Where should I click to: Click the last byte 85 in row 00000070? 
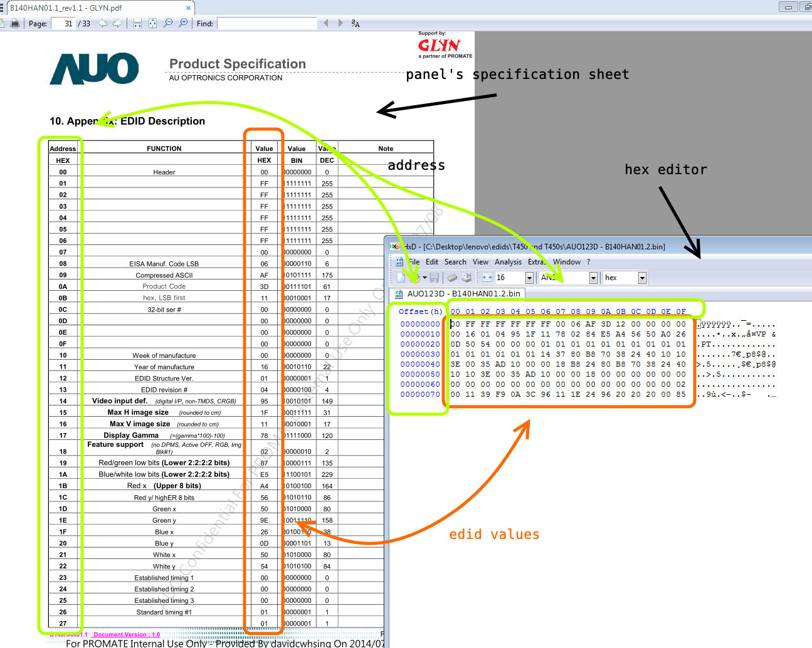(x=681, y=394)
